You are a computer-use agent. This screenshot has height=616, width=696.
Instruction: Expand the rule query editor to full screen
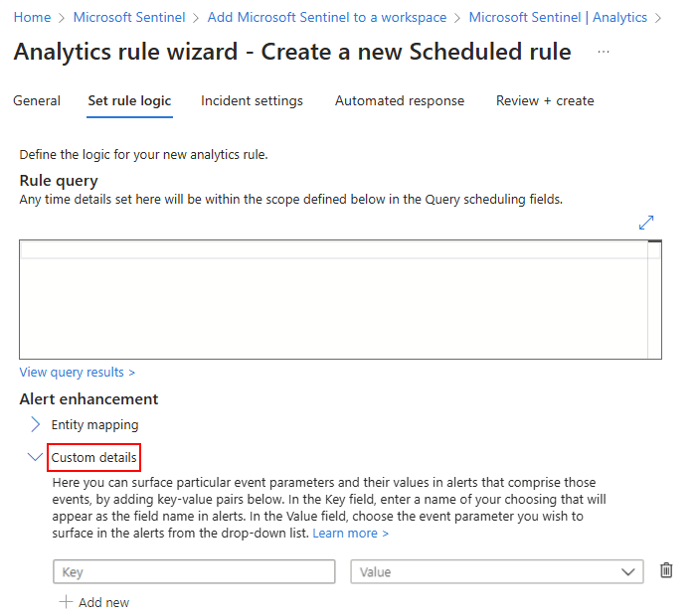click(x=646, y=223)
